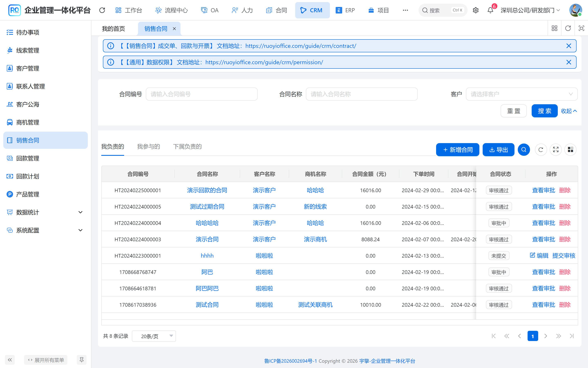Open the notifications bell with badge 6
This screenshot has height=368, width=588.
[490, 10]
